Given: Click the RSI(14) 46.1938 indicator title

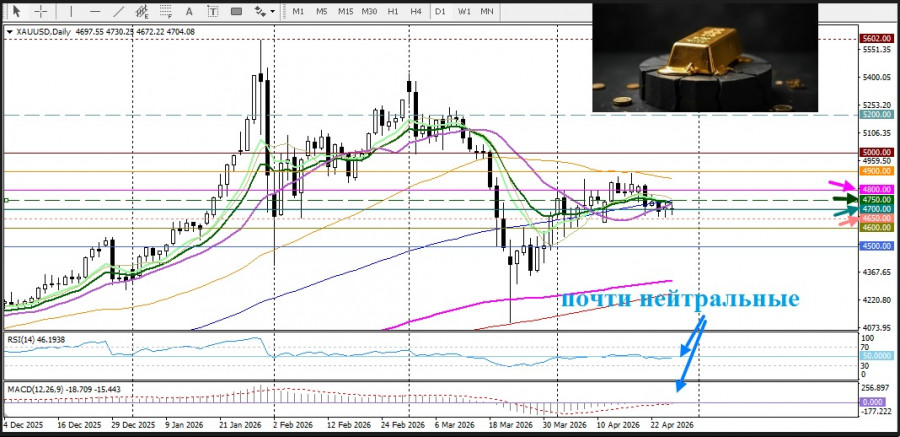Looking at the screenshot, I should point(36,340).
